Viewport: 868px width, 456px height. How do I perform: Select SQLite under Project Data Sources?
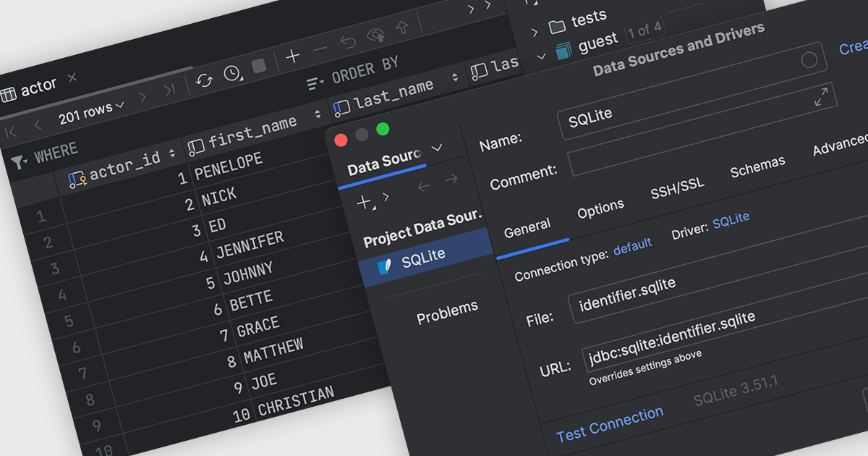[x=427, y=258]
